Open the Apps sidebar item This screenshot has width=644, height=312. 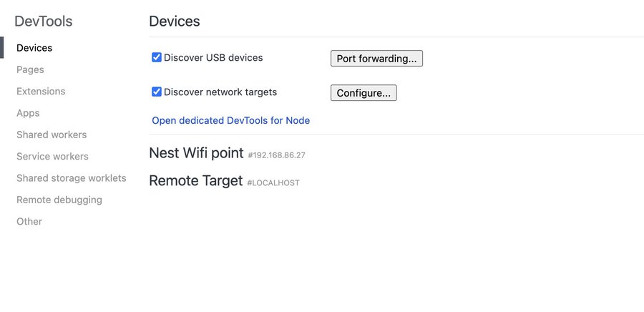(28, 113)
